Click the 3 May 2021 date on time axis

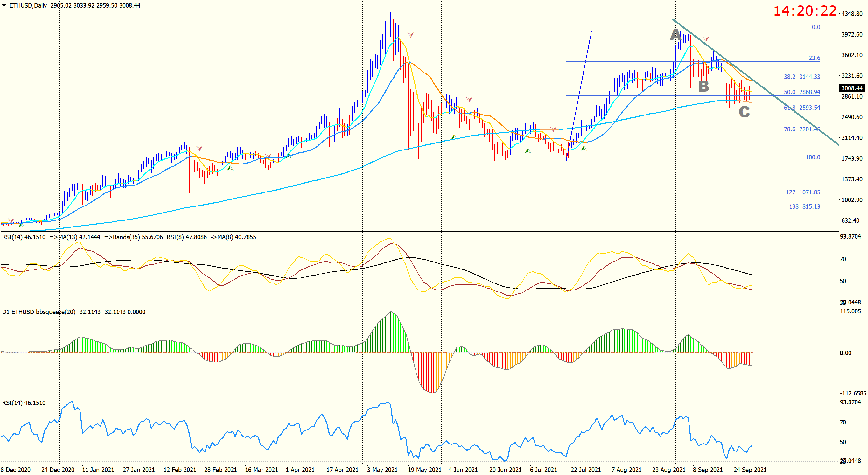coord(382,470)
